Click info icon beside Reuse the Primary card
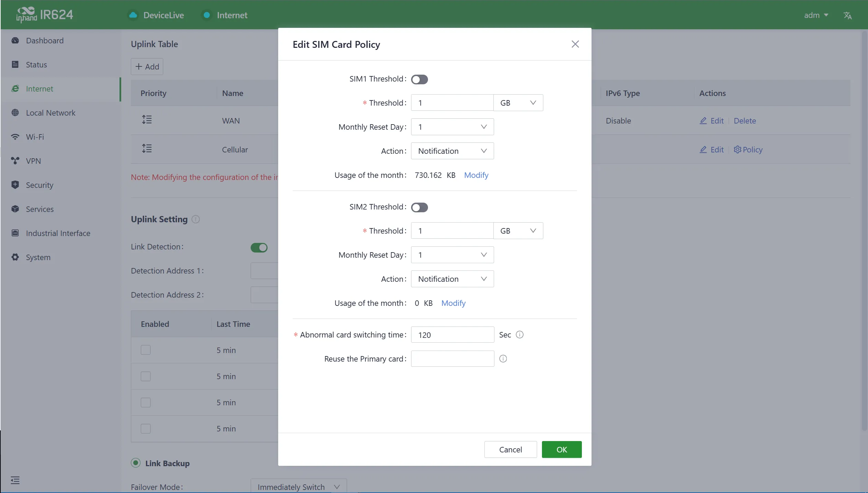This screenshot has height=493, width=868. coord(503,359)
